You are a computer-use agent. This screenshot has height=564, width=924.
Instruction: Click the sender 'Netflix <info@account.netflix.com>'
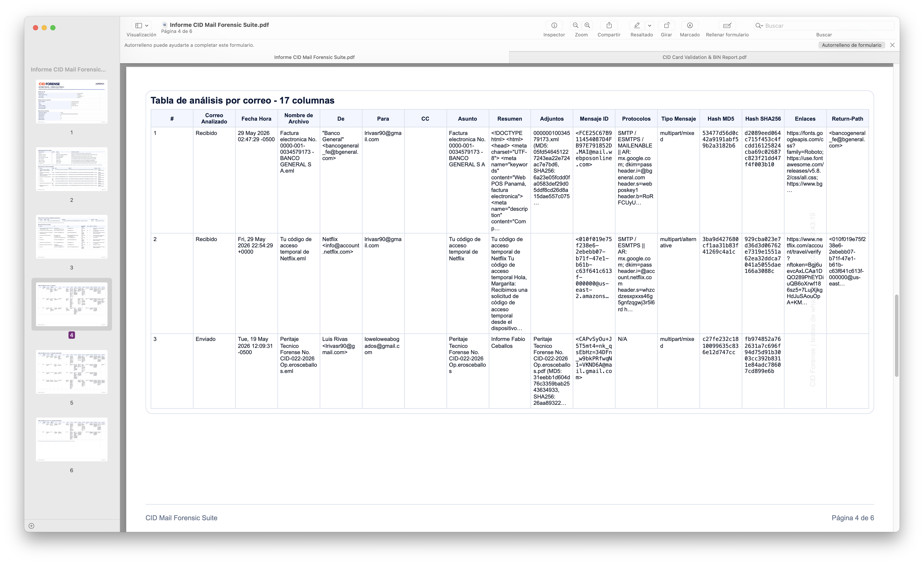(x=340, y=245)
